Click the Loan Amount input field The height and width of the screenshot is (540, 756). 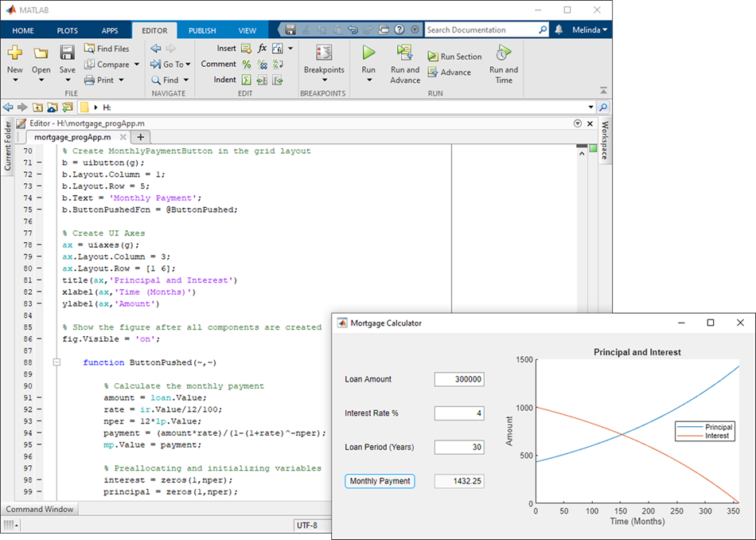[x=459, y=380]
